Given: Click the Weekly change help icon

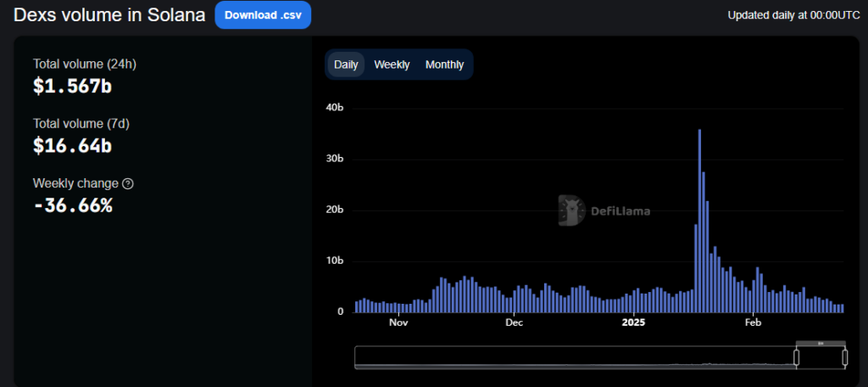Looking at the screenshot, I should click(128, 183).
